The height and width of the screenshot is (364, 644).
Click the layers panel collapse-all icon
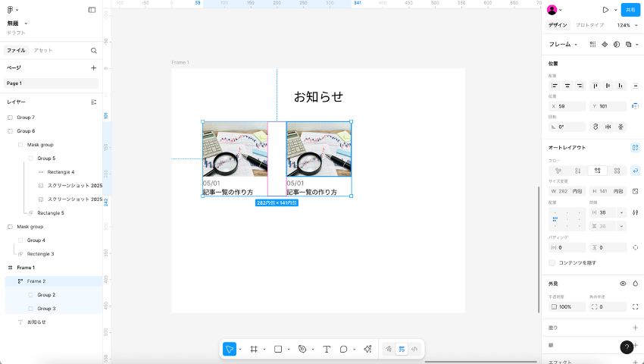coord(94,102)
